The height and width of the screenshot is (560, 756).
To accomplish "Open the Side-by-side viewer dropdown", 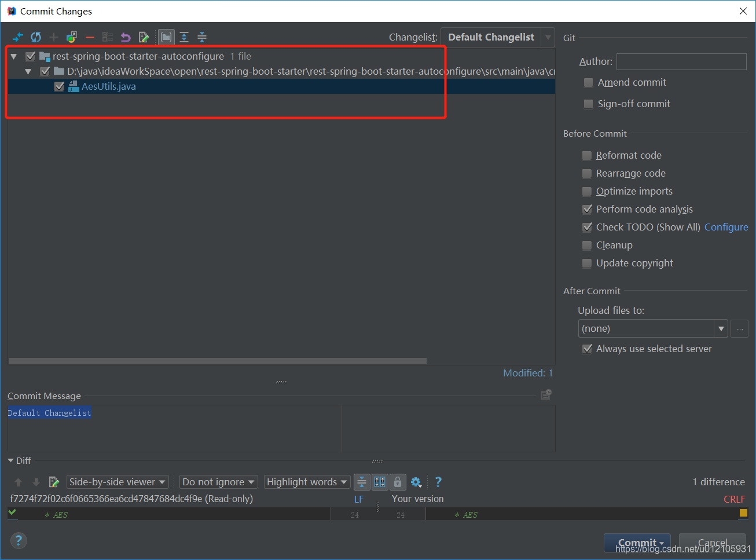I will [x=118, y=482].
